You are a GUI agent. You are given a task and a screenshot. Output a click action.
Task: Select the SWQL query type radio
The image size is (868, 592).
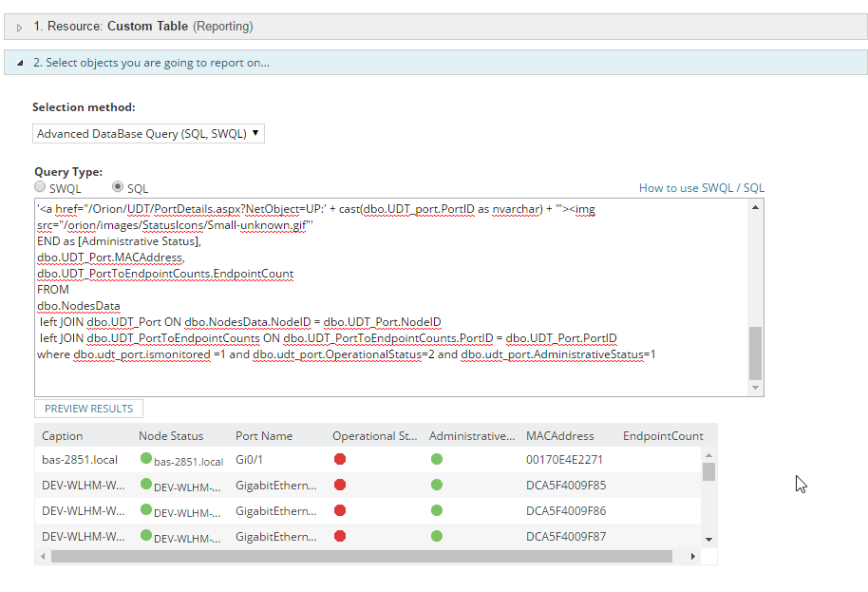click(x=40, y=186)
